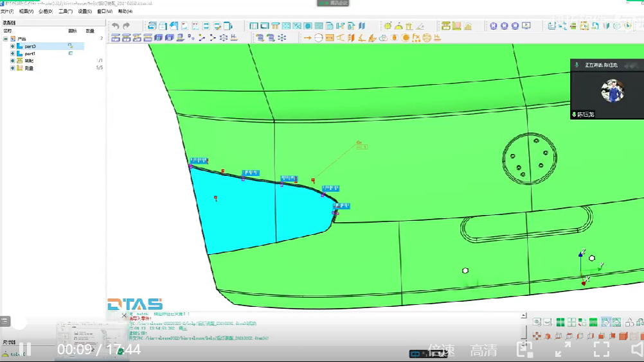This screenshot has height=362, width=644.
Task: Click the two-points icon in second toolbar row
Action: pos(191,37)
